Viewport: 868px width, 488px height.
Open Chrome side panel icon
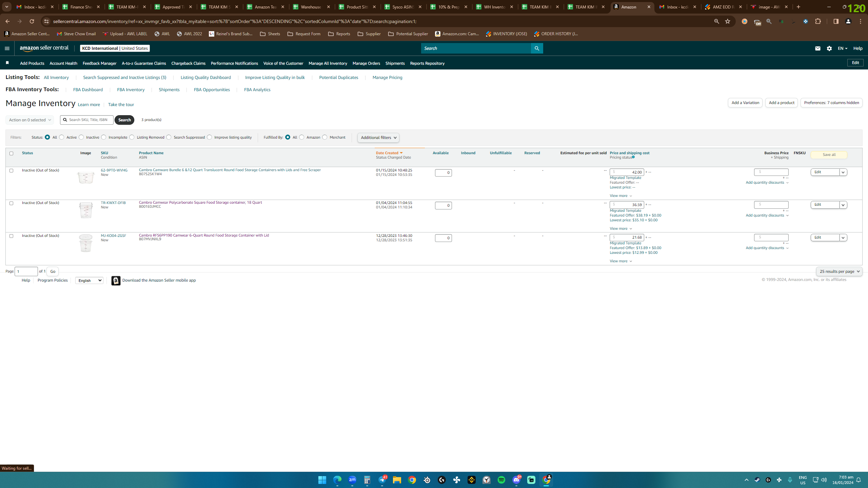(836, 21)
